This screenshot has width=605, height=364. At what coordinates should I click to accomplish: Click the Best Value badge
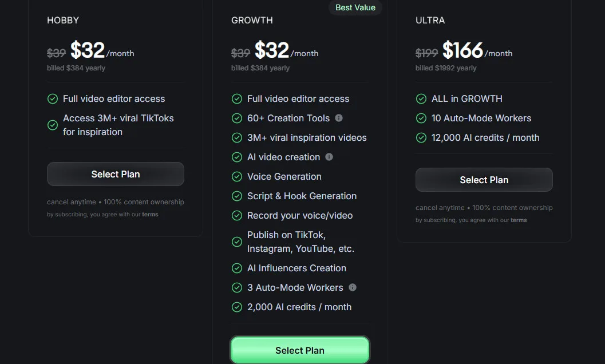coord(355,7)
